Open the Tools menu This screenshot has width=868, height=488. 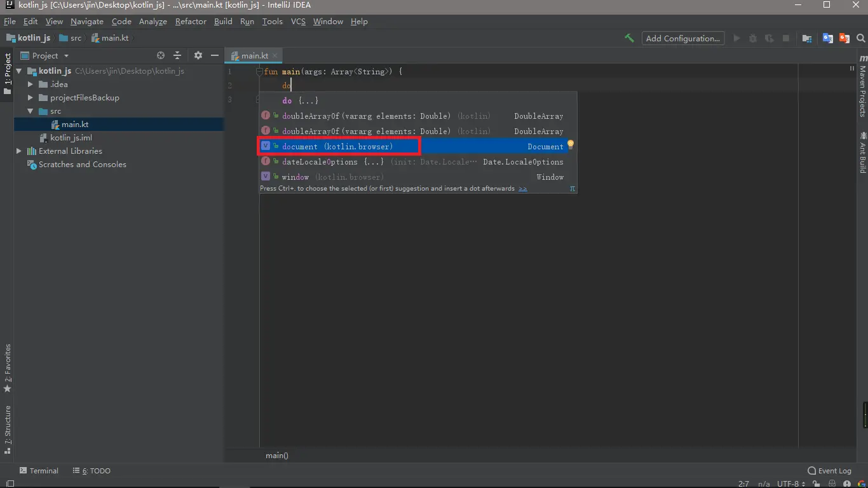[272, 22]
